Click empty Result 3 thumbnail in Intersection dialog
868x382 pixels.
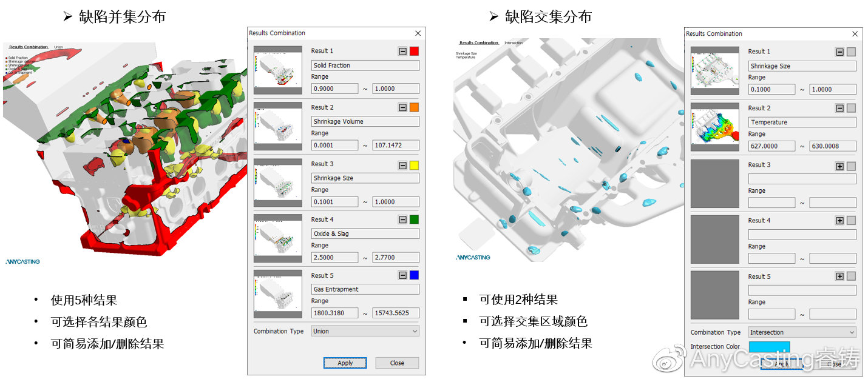[715, 184]
